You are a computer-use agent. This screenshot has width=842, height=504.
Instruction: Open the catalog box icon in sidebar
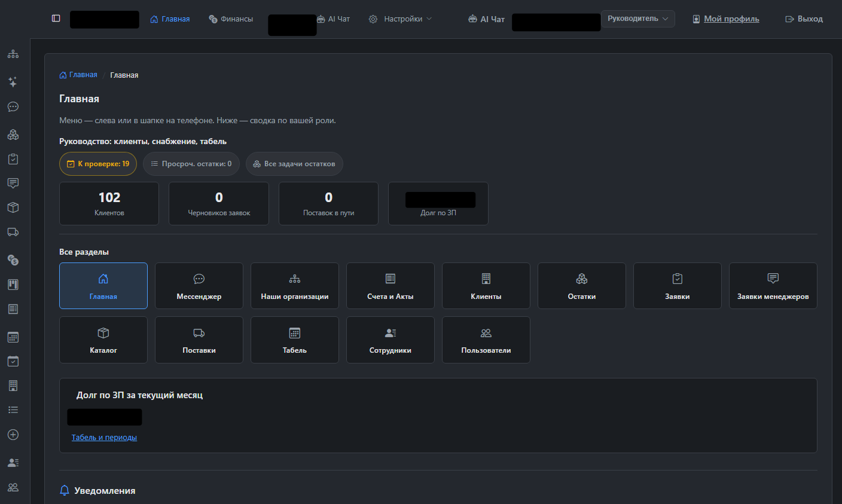coord(13,207)
